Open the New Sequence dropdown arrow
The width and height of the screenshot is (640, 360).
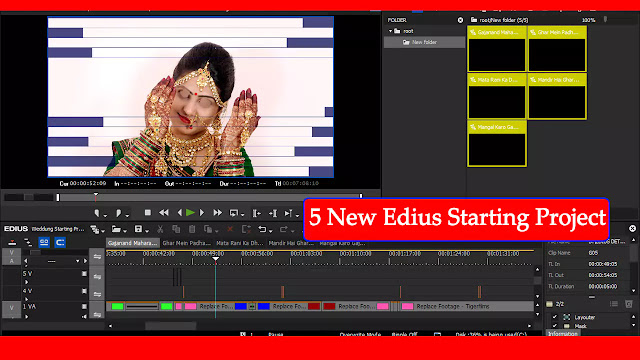(x=103, y=231)
